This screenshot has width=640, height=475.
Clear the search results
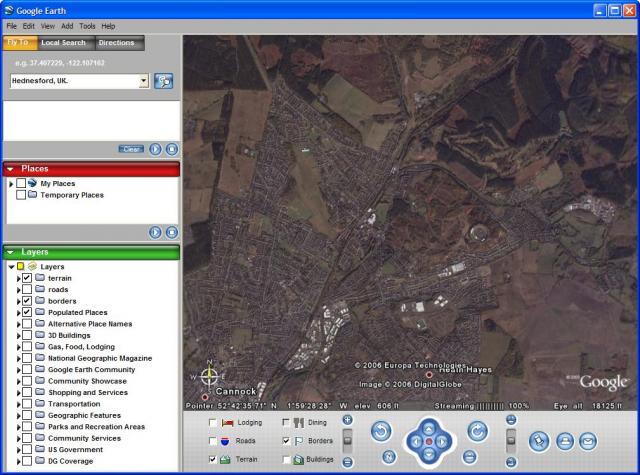[x=131, y=149]
